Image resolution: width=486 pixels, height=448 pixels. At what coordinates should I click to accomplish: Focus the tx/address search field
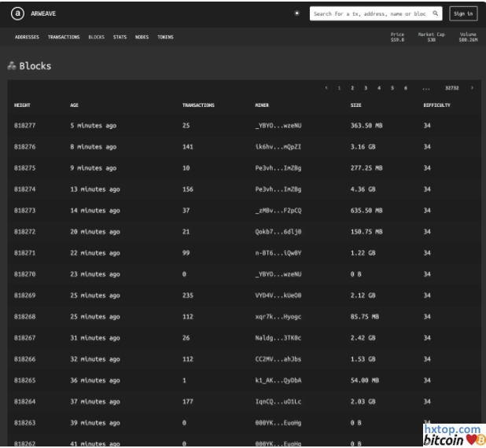(370, 13)
